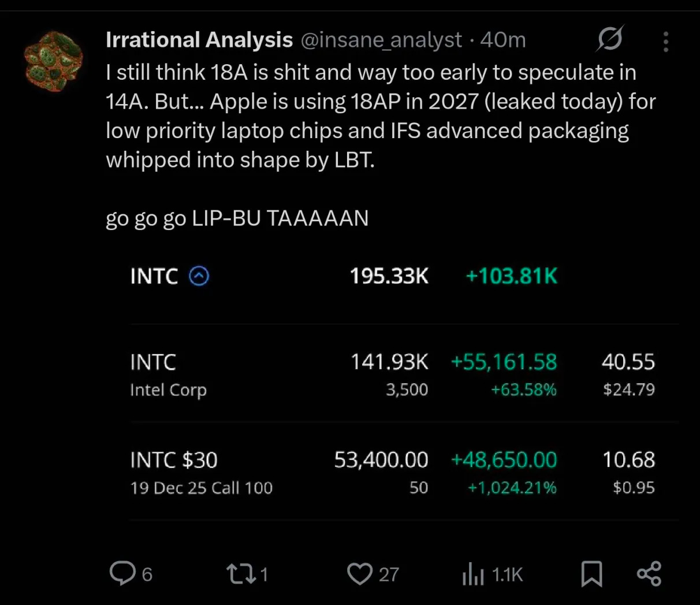
Task: Open the three-dot more options menu
Action: click(666, 42)
